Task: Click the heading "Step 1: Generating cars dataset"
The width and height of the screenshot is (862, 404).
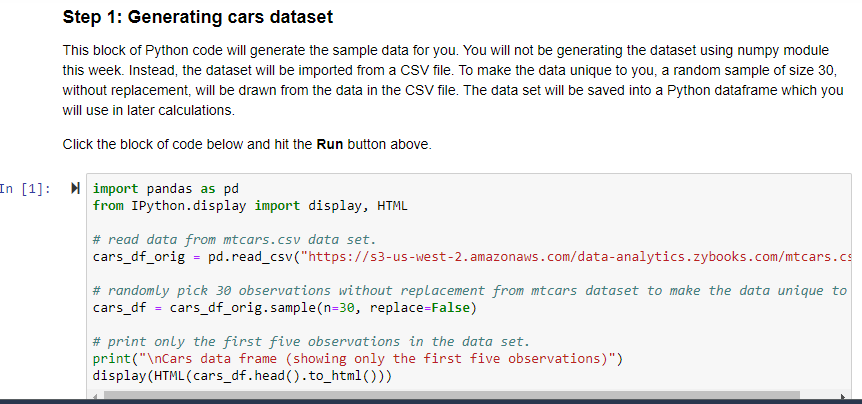Action: (x=198, y=17)
